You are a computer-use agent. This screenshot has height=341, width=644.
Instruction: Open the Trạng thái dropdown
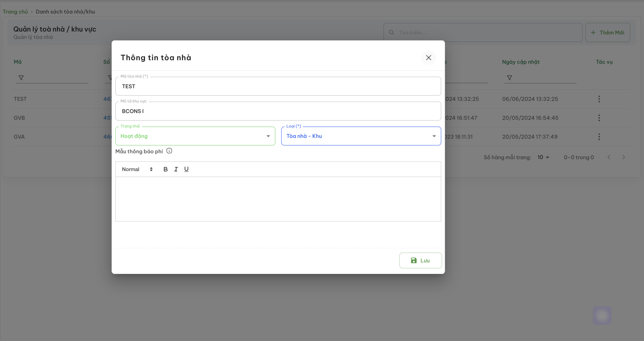(x=195, y=136)
